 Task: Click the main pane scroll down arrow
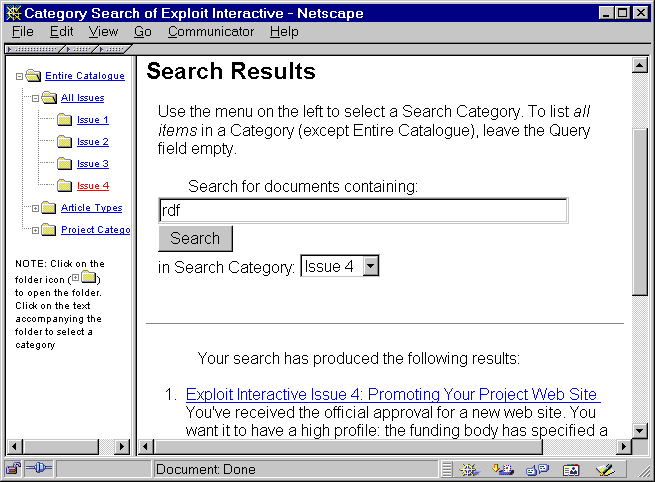coord(640,430)
